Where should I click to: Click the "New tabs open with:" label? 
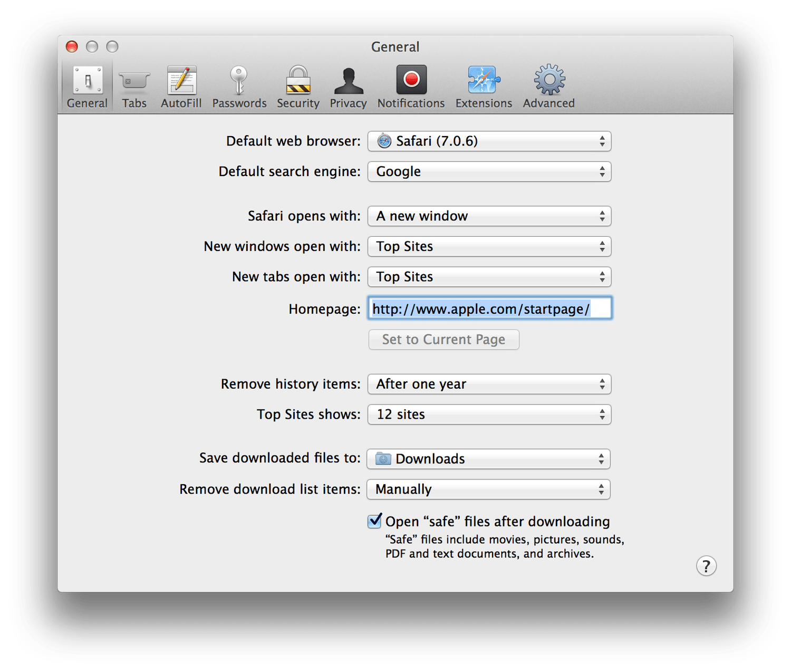tap(296, 277)
